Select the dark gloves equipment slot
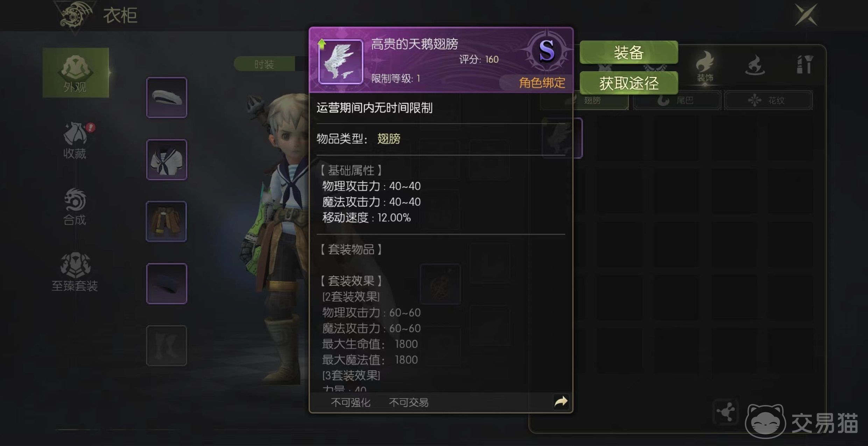 click(x=167, y=284)
